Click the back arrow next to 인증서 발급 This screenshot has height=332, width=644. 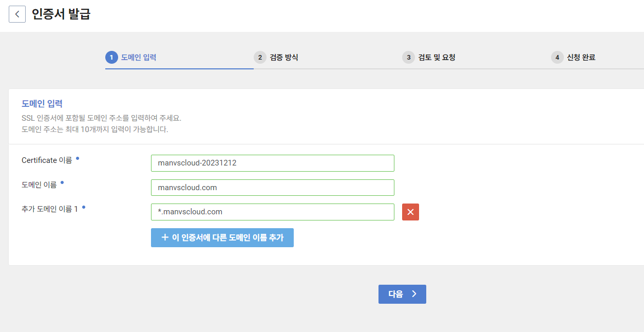[x=17, y=14]
